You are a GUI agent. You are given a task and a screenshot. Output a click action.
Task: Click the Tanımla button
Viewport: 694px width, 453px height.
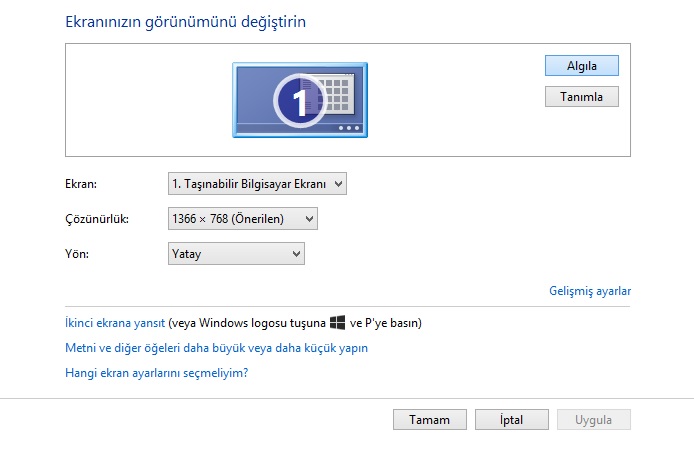582,97
